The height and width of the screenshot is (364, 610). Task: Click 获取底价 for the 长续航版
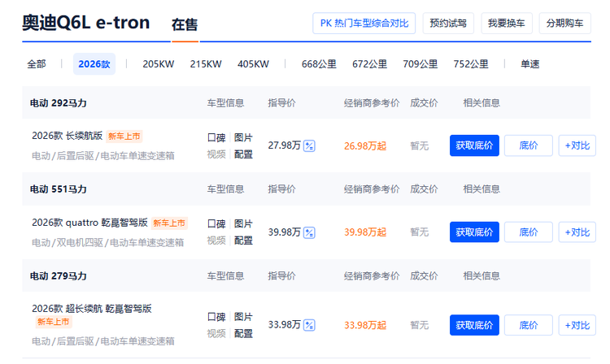[x=474, y=145]
